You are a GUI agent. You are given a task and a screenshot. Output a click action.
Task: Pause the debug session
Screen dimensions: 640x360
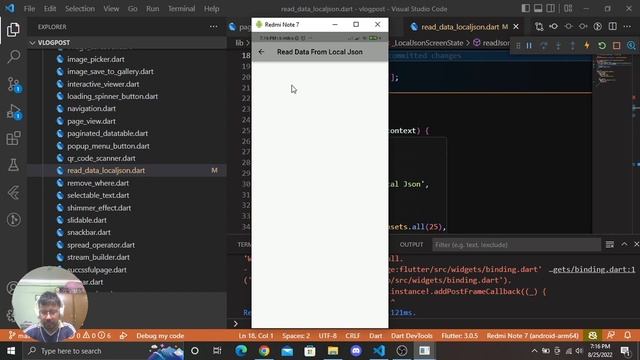(529, 46)
